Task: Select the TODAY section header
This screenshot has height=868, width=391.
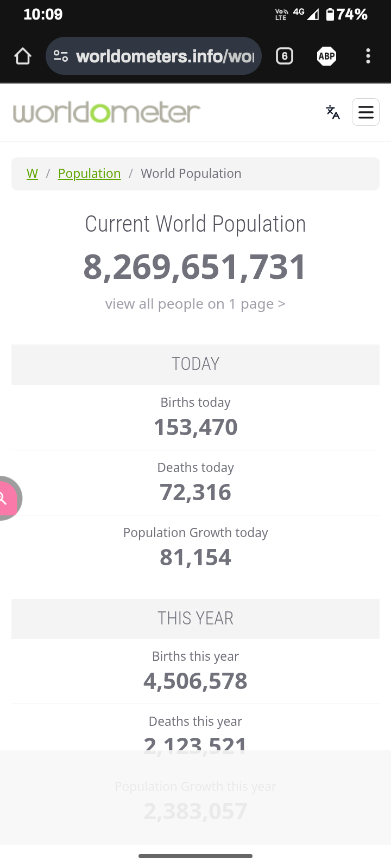Action: coord(195,364)
